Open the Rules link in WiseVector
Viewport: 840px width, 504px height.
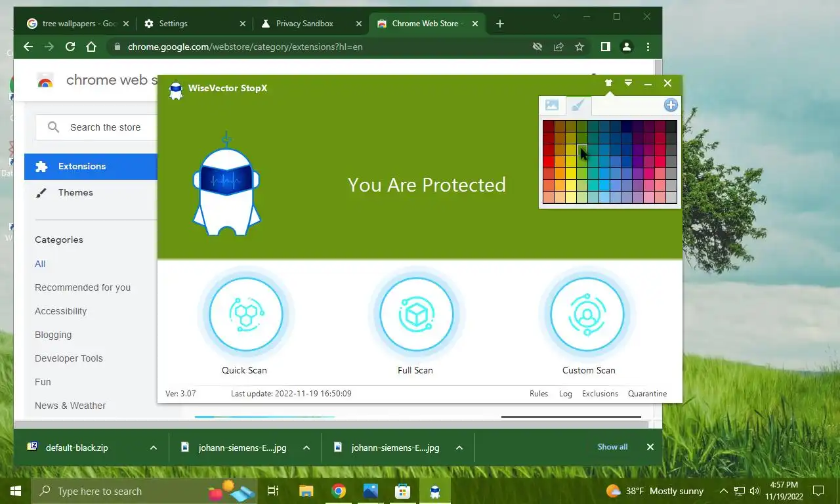tap(539, 394)
